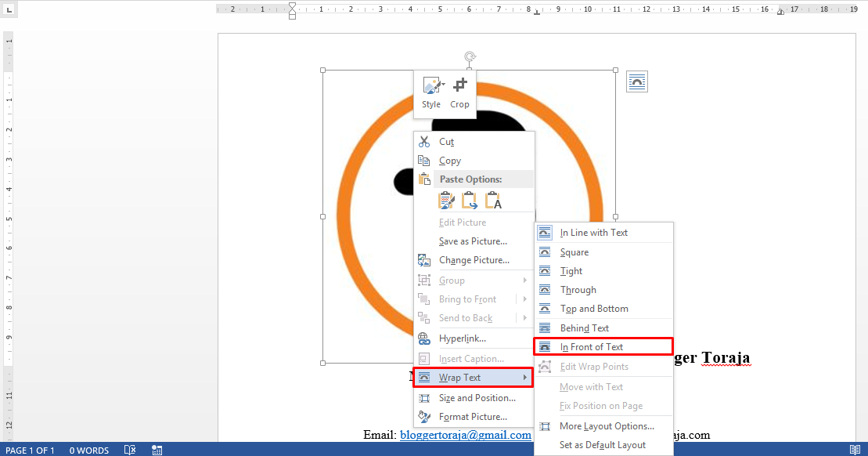
Task: Click the 0 WORDS word count
Action: [89, 450]
